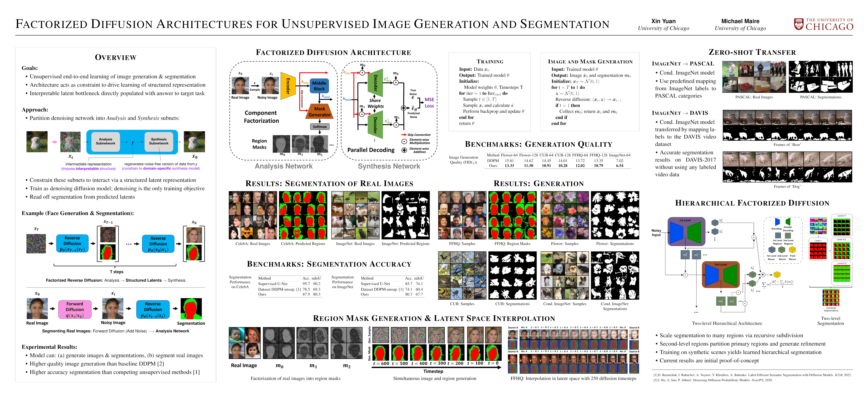Click the Combined Segmentations thumbnail
The image size is (868, 405).
(x=831, y=298)
